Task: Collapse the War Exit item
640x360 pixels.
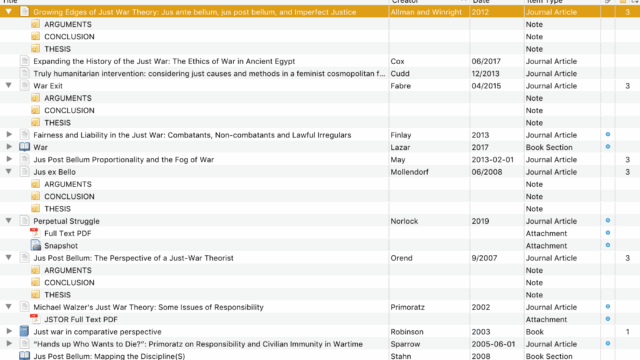Action: [x=9, y=85]
